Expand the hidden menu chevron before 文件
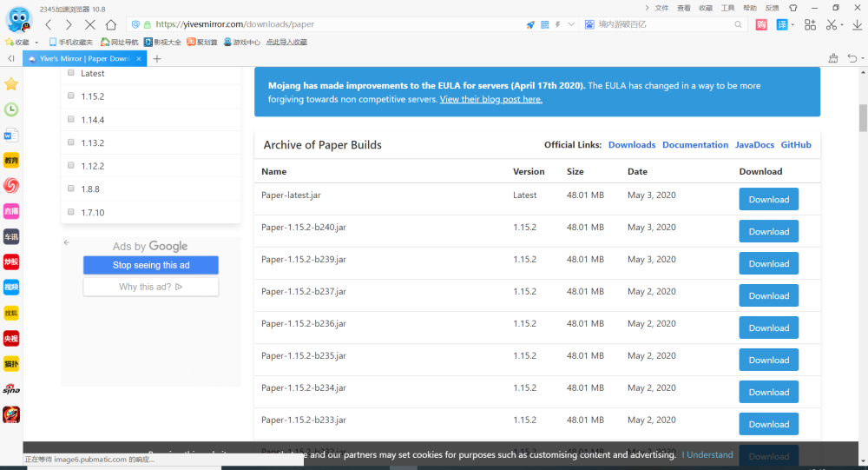 (647, 8)
